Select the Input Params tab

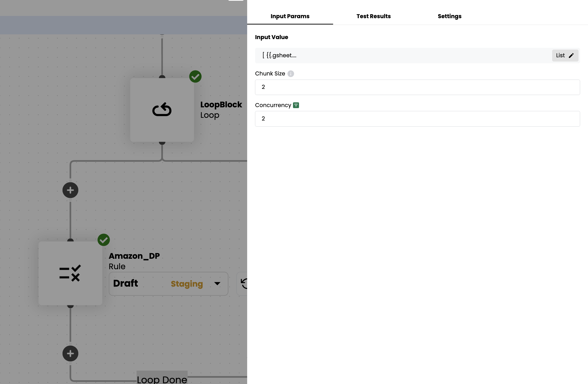click(x=290, y=16)
